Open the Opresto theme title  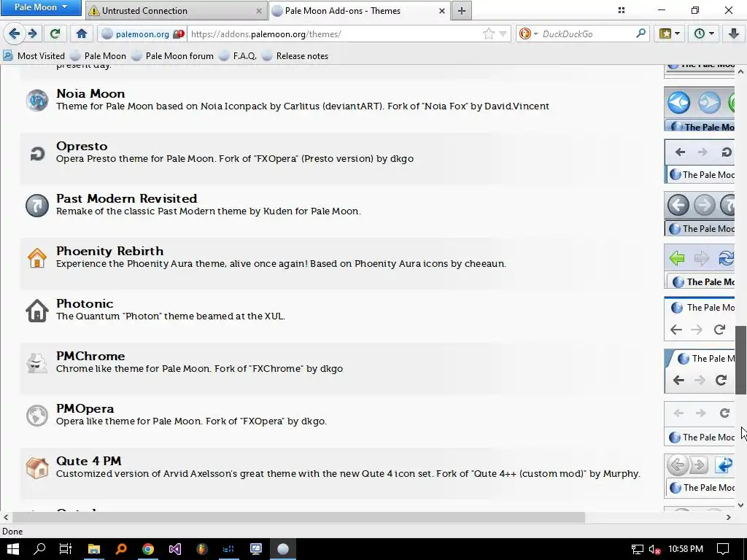pyautogui.click(x=82, y=146)
